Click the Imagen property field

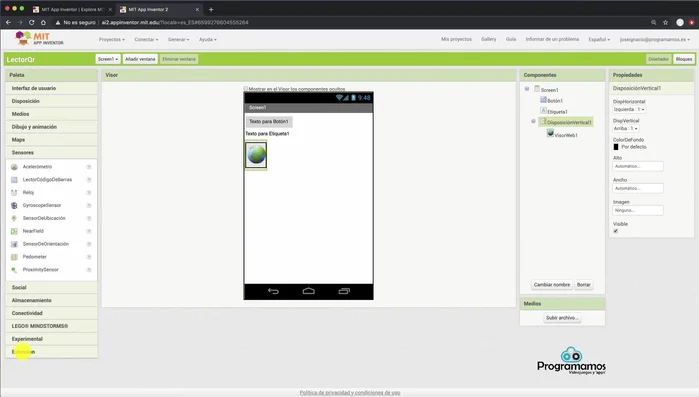[x=638, y=210]
